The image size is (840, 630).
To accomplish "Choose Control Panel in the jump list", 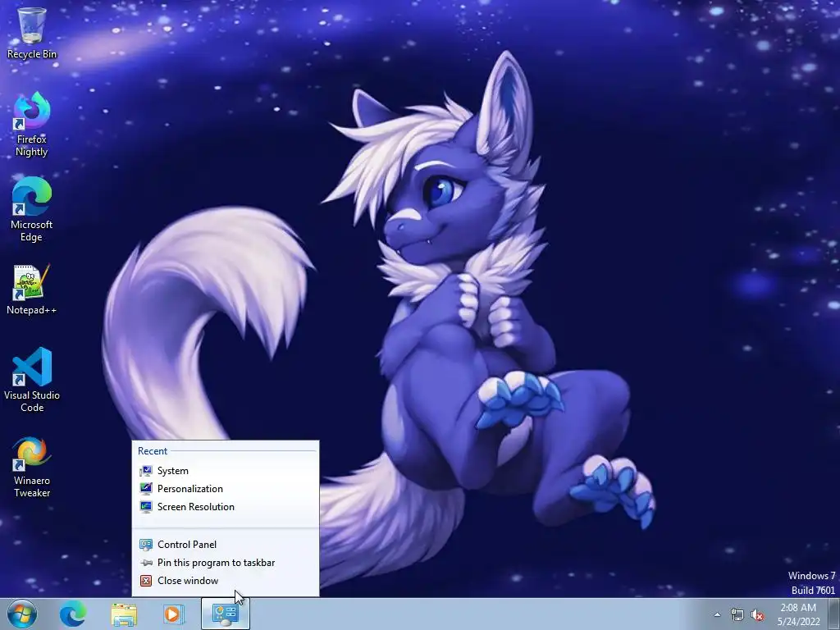I will pos(226,545).
